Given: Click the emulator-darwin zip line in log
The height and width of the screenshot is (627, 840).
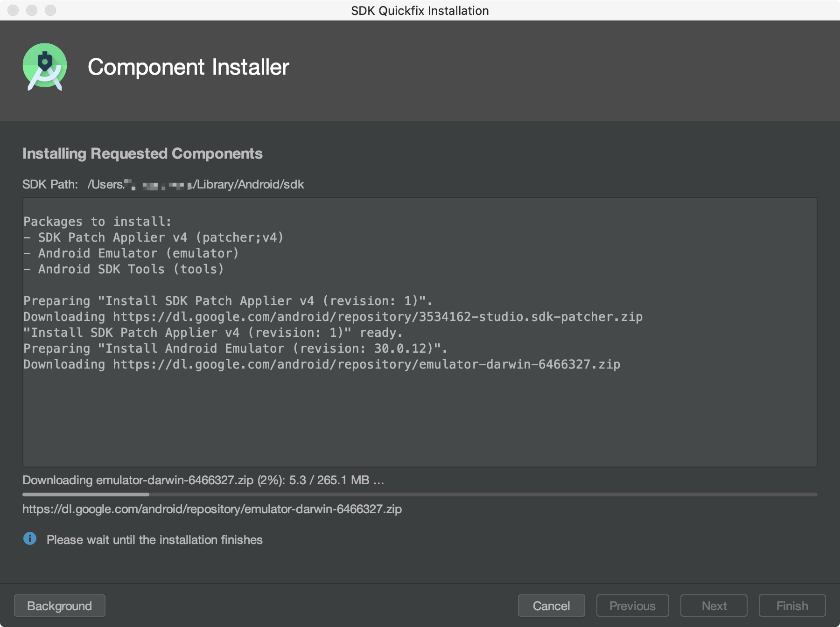Looking at the screenshot, I should tap(322, 364).
